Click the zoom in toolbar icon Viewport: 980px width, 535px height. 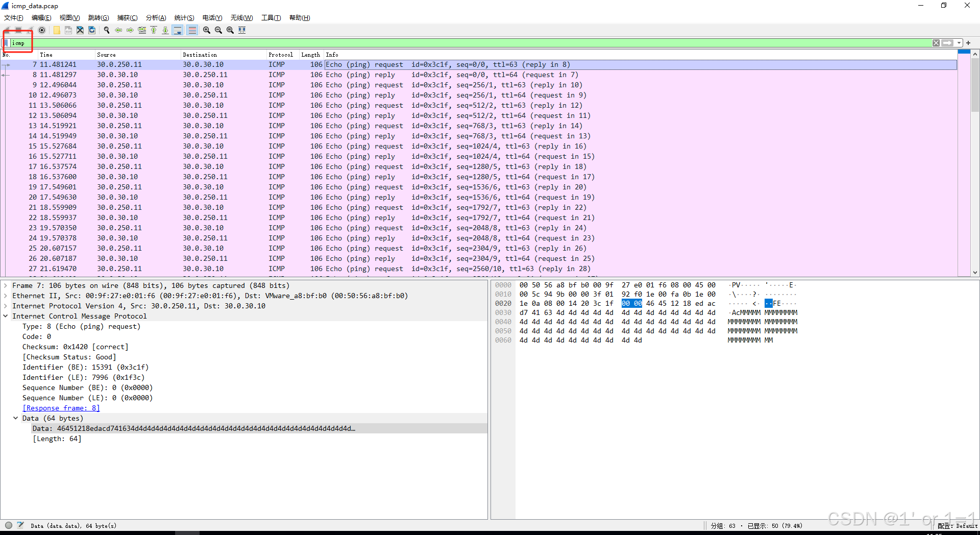pos(206,30)
